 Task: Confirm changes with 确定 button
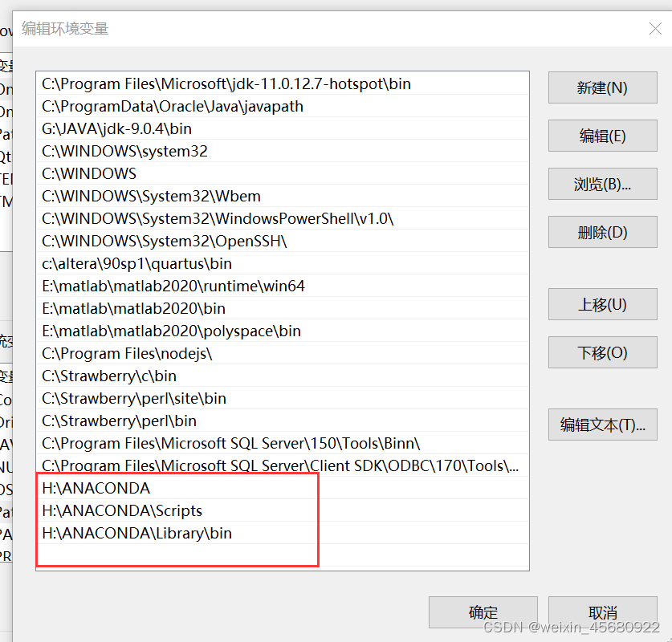[x=483, y=612]
